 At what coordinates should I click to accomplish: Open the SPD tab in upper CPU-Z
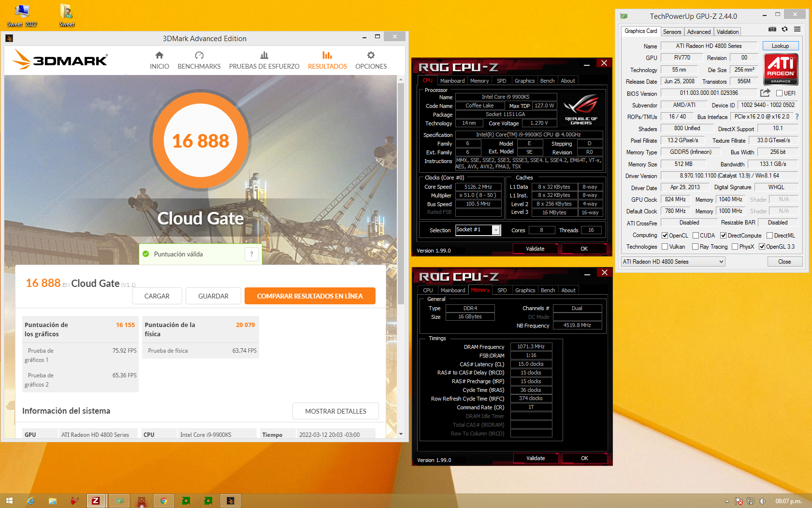click(502, 81)
